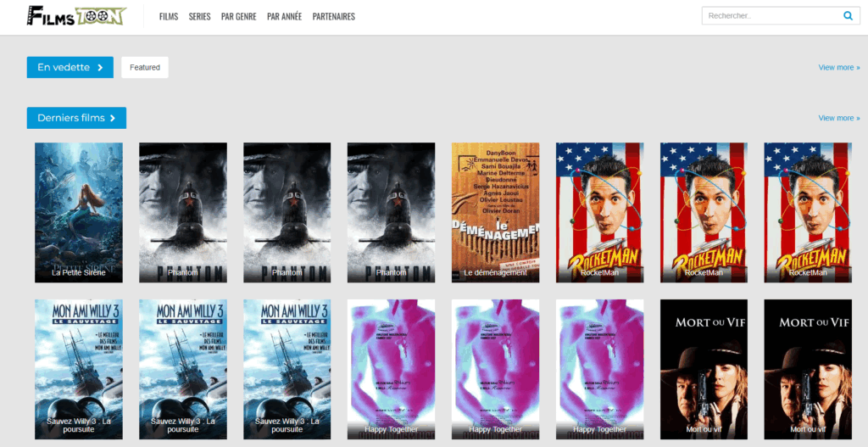
Task: Click View more beside En vedette
Action: click(839, 68)
